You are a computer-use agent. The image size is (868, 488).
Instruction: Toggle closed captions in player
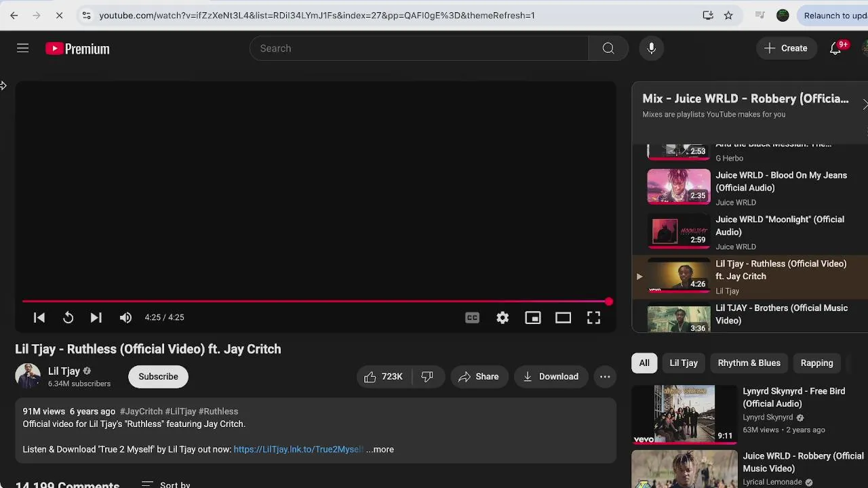472,317
